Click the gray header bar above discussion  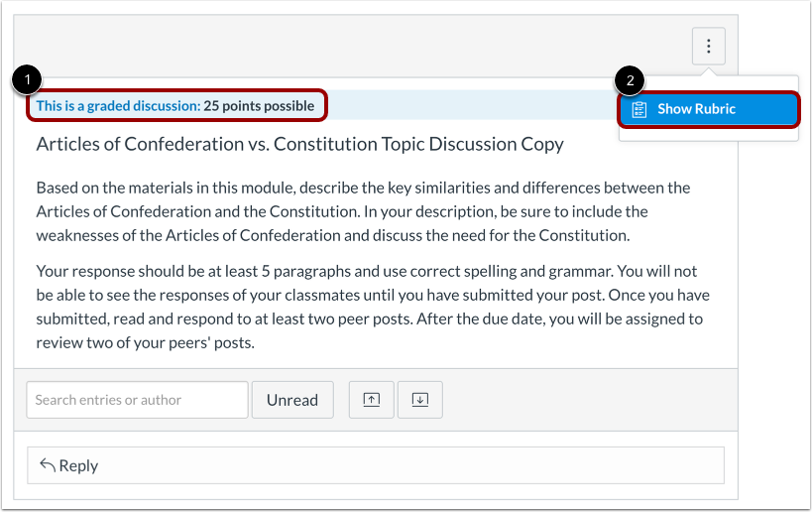click(352, 47)
